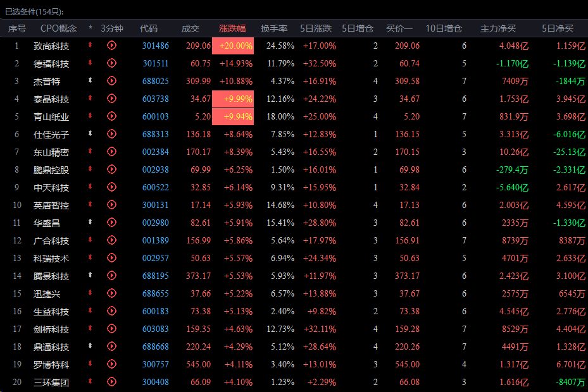Open the 3-minute chart icon for 杰普特
This screenshot has width=588, height=392.
coord(112,81)
